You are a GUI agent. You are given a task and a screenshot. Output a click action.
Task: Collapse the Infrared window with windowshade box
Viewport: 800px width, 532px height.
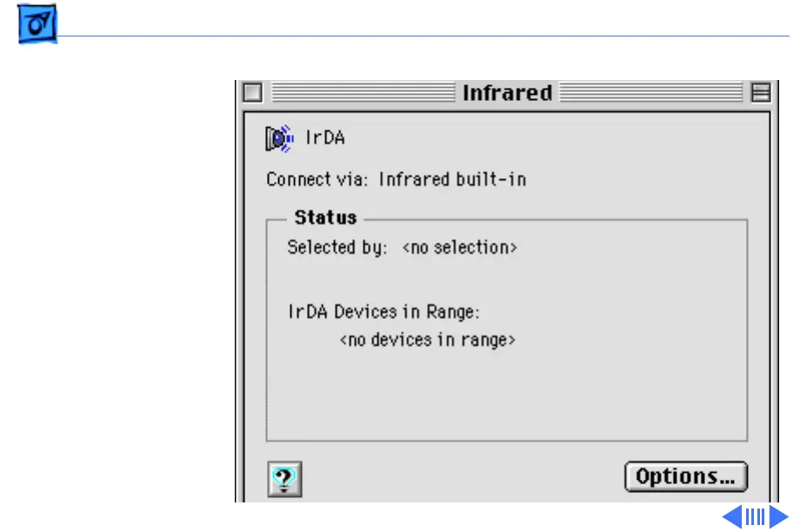[761, 93]
